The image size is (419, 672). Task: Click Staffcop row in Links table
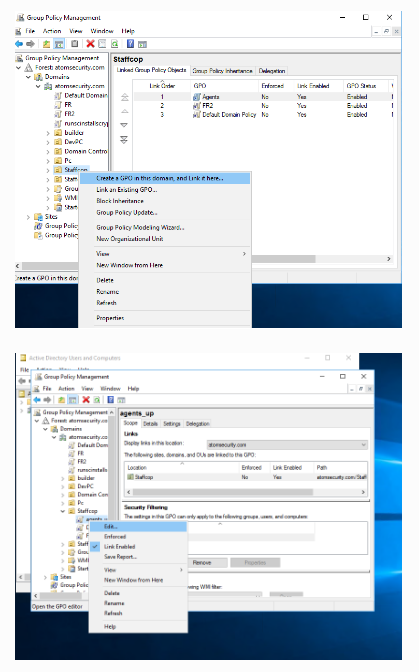(x=245, y=477)
